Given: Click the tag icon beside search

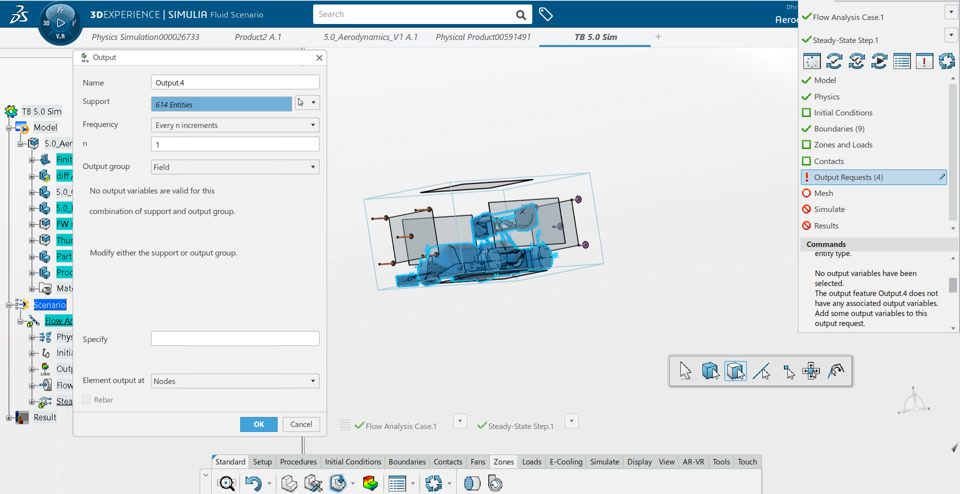Looking at the screenshot, I should pos(546,14).
